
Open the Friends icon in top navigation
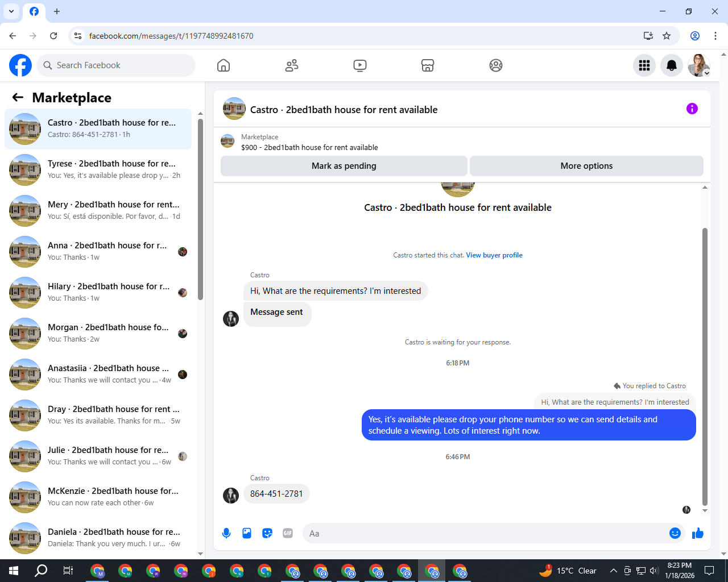point(292,65)
